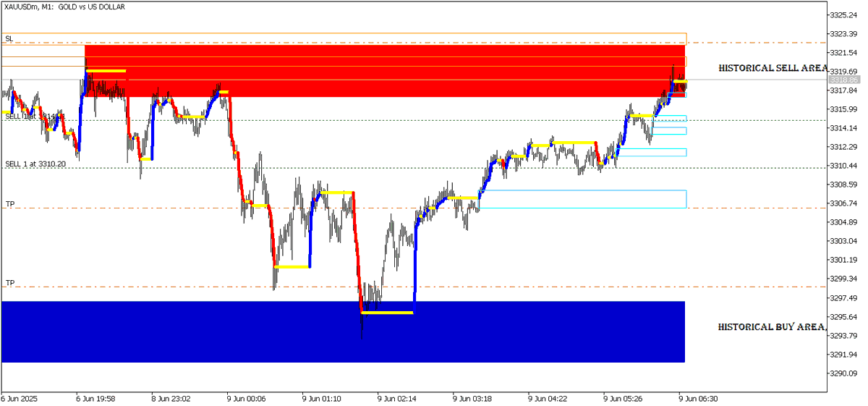The height and width of the screenshot is (406, 868).
Task: Click the 9 Jun 01:10 time axis label
Action: [321, 398]
